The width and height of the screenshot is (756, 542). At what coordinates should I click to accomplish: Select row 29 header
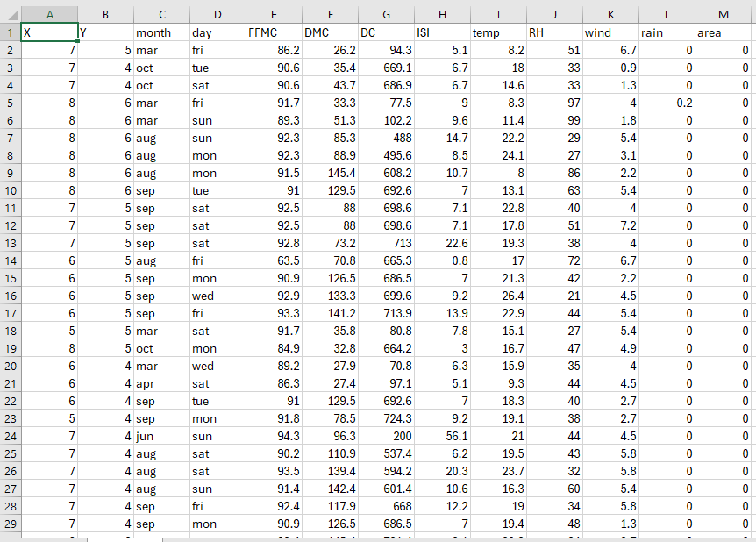[11, 524]
